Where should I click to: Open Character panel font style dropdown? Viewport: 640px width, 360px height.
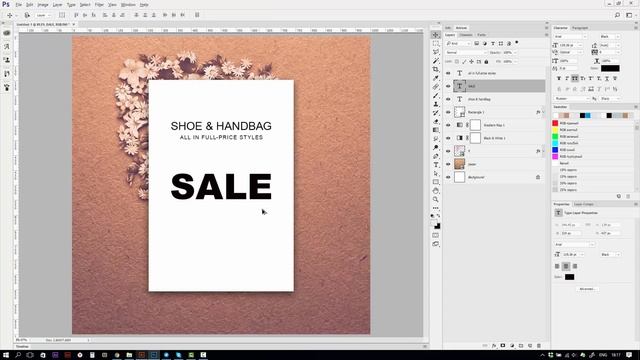pyautogui.click(x=610, y=37)
